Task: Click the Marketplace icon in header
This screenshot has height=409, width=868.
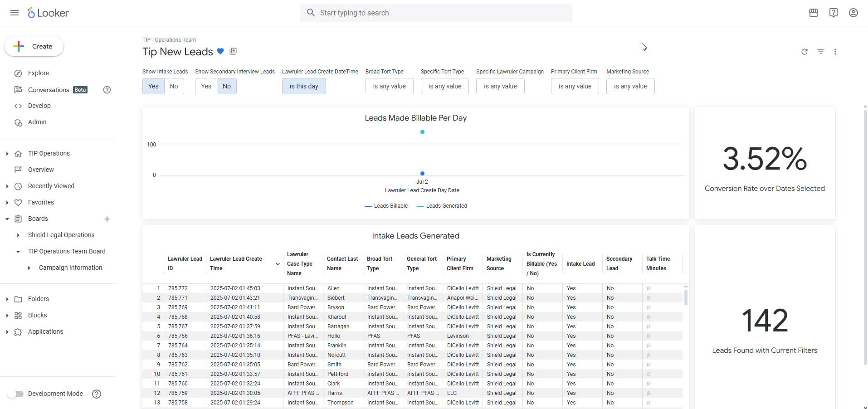Action: point(813,13)
